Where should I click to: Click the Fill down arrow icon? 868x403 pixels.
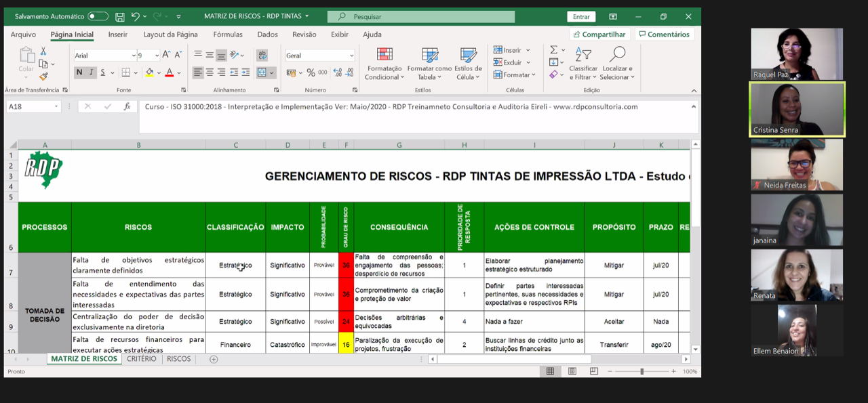(x=553, y=62)
